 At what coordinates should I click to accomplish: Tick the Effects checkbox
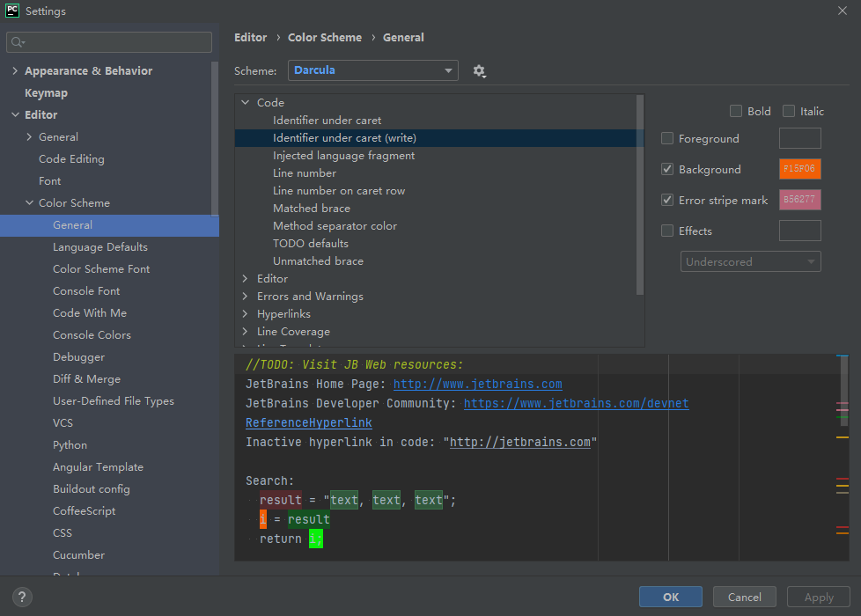point(667,231)
